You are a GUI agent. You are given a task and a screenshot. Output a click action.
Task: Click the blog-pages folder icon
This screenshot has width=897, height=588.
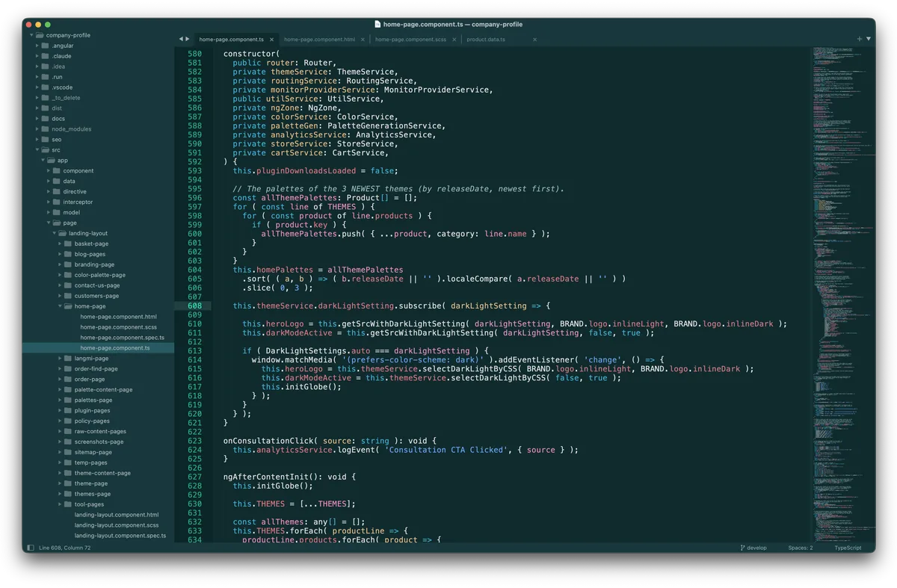pyautogui.click(x=68, y=254)
